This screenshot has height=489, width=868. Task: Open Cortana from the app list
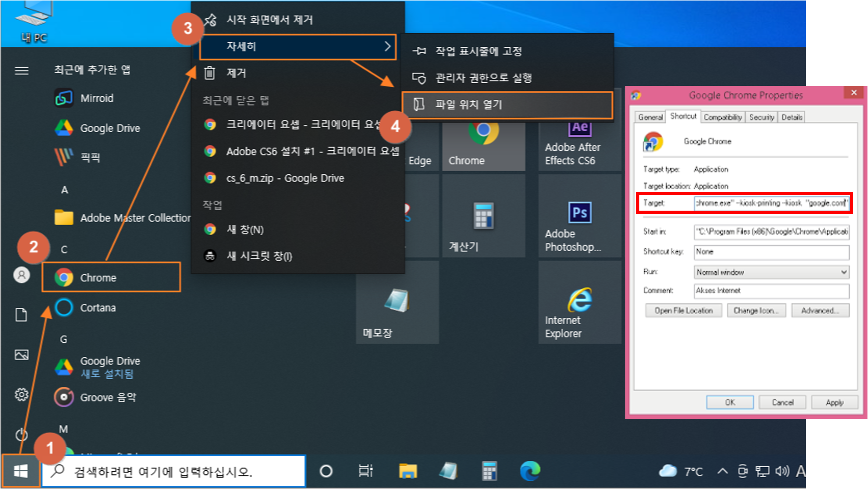(x=85, y=307)
